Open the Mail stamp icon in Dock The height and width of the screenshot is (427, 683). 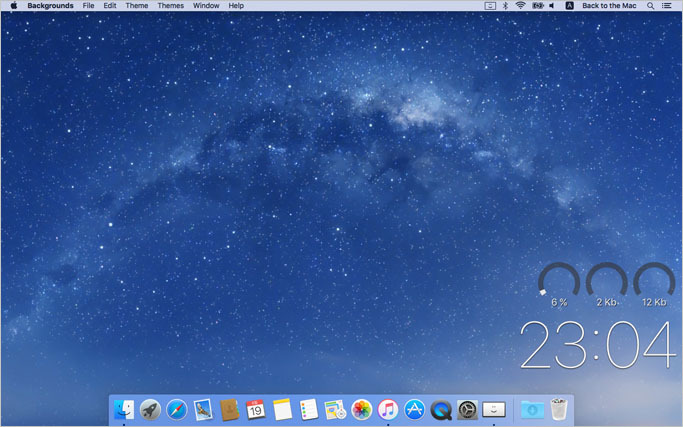(x=203, y=410)
